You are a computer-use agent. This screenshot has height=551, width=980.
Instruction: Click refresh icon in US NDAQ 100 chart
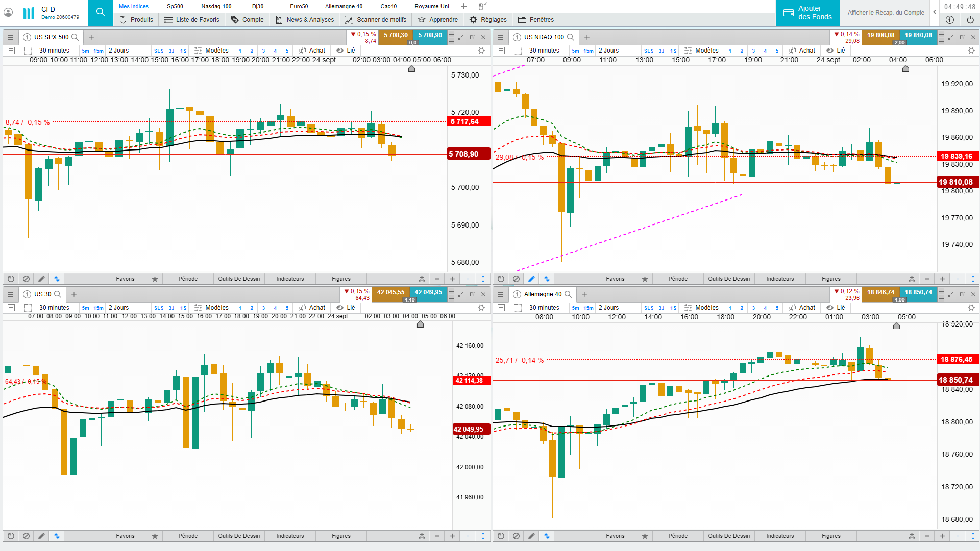coord(501,279)
